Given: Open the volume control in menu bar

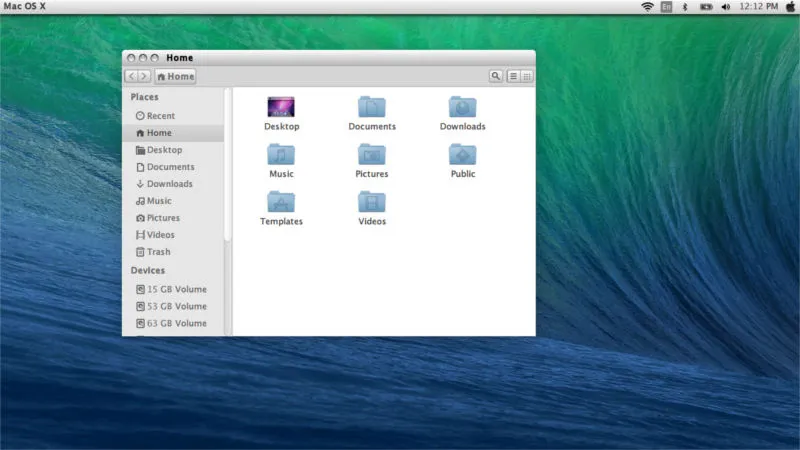Looking at the screenshot, I should pyautogui.click(x=726, y=7).
